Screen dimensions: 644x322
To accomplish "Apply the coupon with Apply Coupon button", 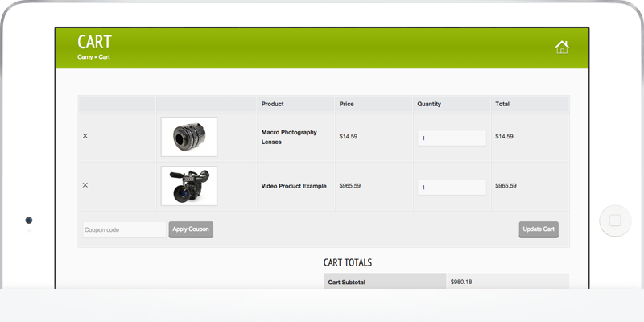I will coord(191,229).
